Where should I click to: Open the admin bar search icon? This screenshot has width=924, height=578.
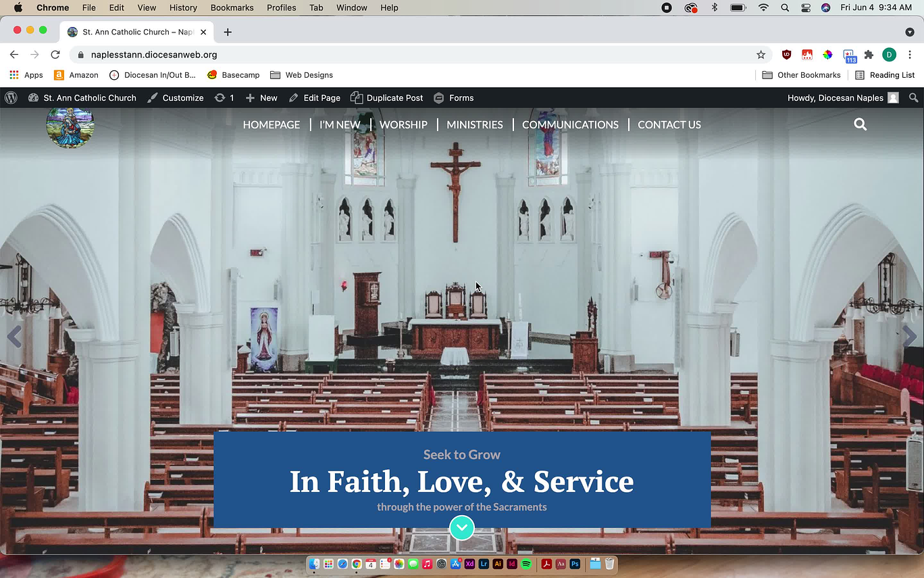(913, 98)
